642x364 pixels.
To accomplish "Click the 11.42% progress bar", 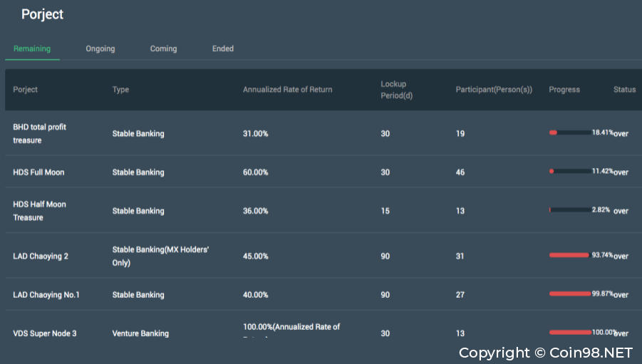I will click(569, 172).
